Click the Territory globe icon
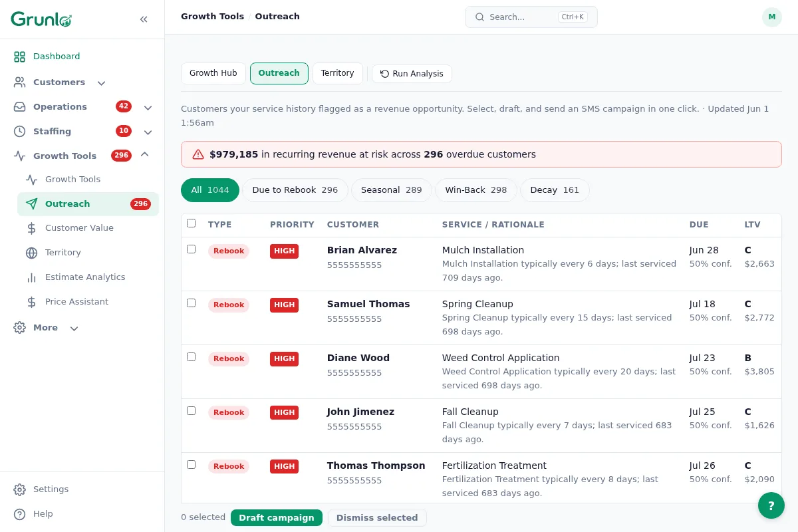Screen dimensions: 798x532 tap(32, 253)
